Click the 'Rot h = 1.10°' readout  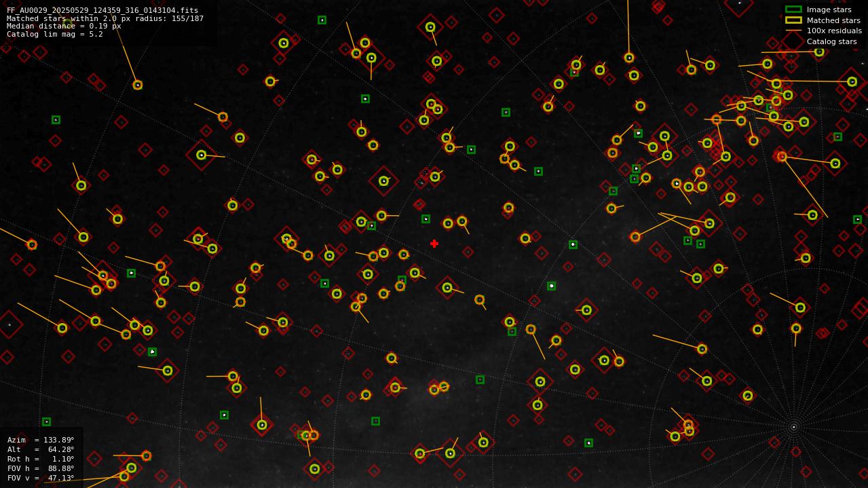point(41,459)
